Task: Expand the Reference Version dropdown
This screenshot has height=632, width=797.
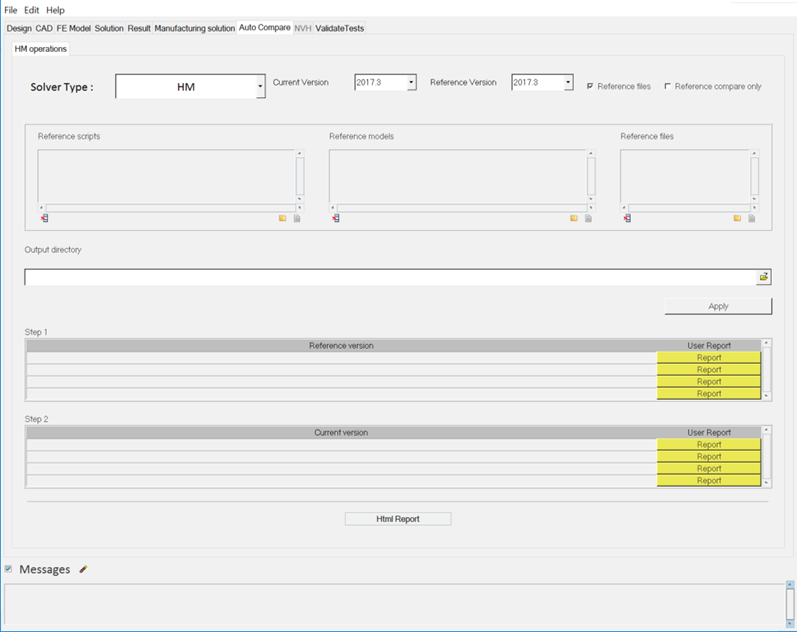Action: pos(568,83)
